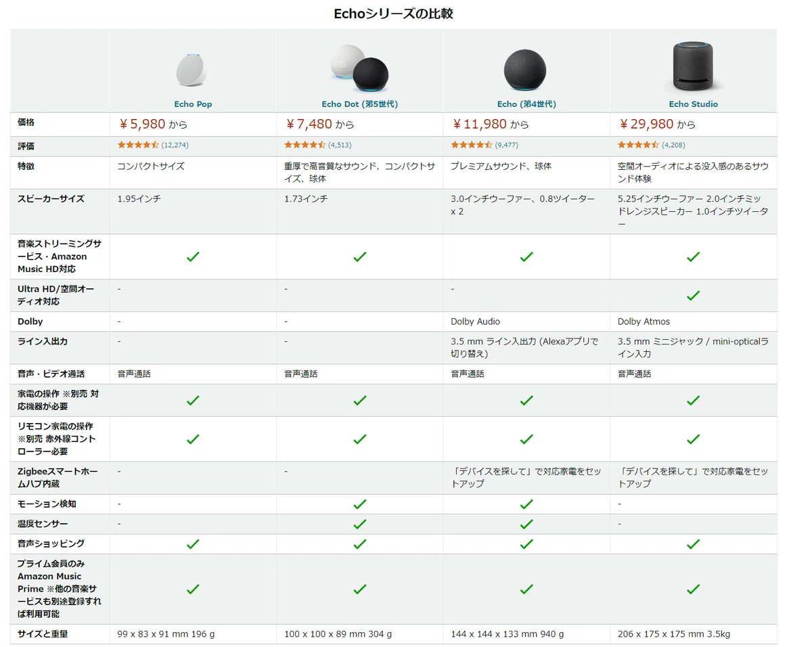Image resolution: width=812 pixels, height=647 pixels.
Task: Click Echo (第4世代) モーション検知 checkmark
Action: coord(526,504)
